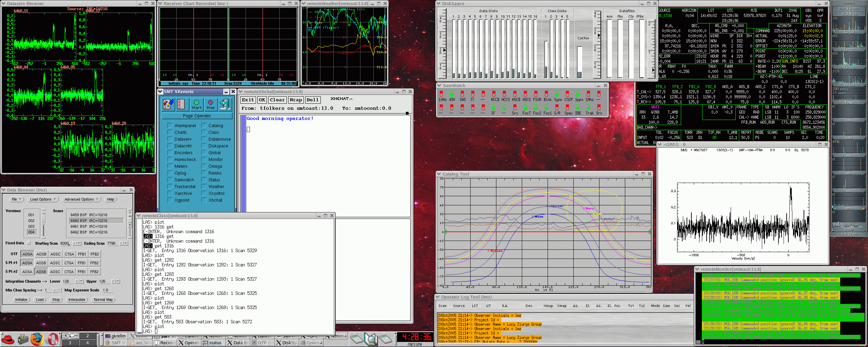Click the exit door icon in SMT XRemote
The height and width of the screenshot is (347, 868).
click(x=225, y=104)
